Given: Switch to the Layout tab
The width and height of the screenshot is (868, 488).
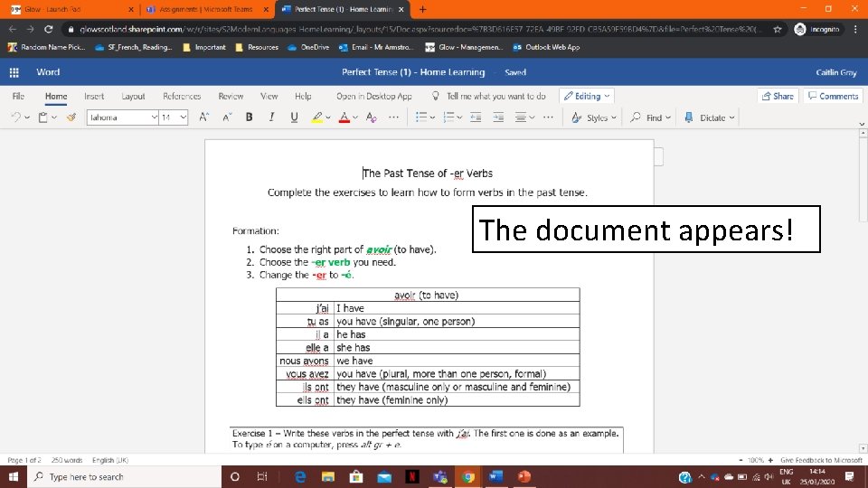Looking at the screenshot, I should (133, 97).
